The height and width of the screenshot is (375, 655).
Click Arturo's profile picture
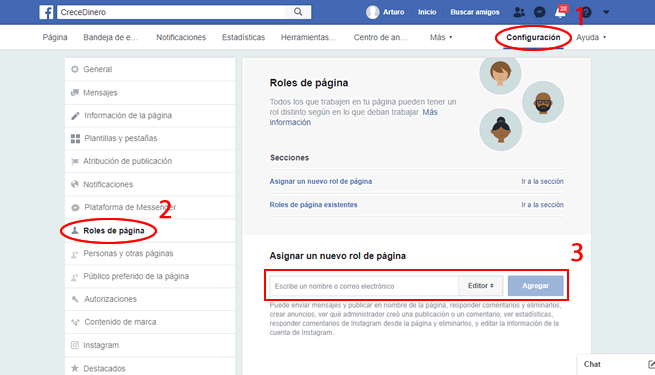pos(372,12)
